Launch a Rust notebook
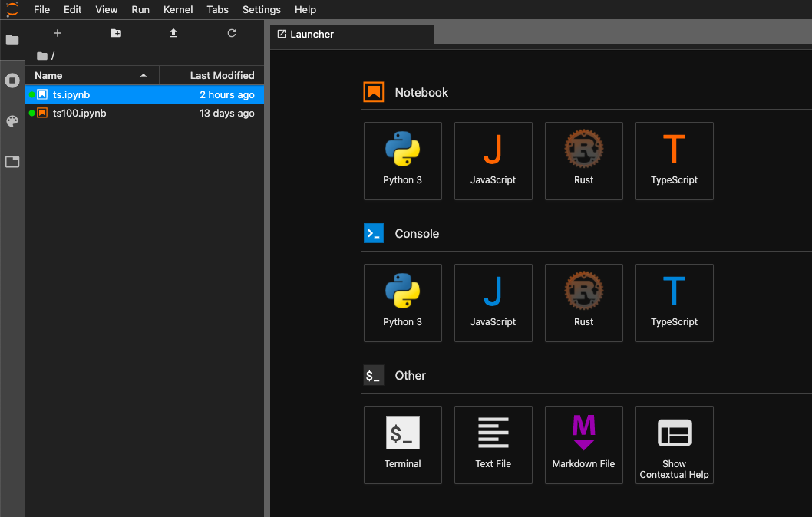 [583, 160]
